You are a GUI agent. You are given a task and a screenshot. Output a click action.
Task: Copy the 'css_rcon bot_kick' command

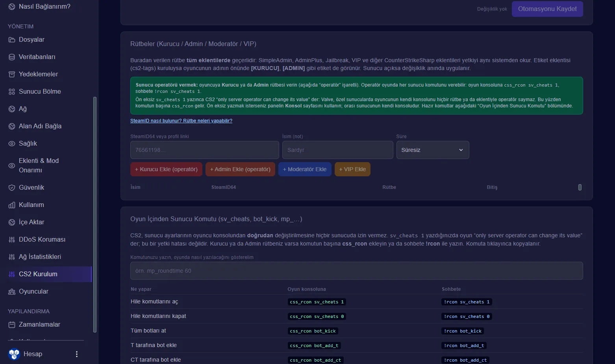pyautogui.click(x=313, y=331)
